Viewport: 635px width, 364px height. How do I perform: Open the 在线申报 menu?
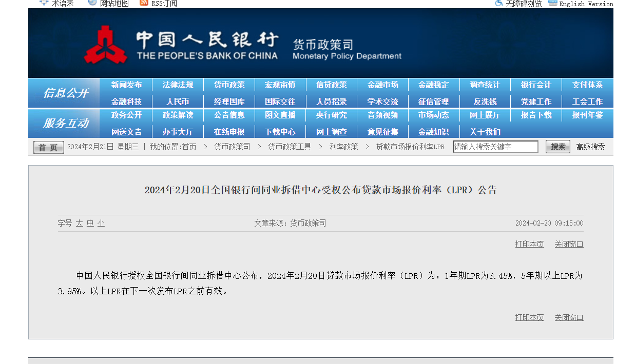229,132
